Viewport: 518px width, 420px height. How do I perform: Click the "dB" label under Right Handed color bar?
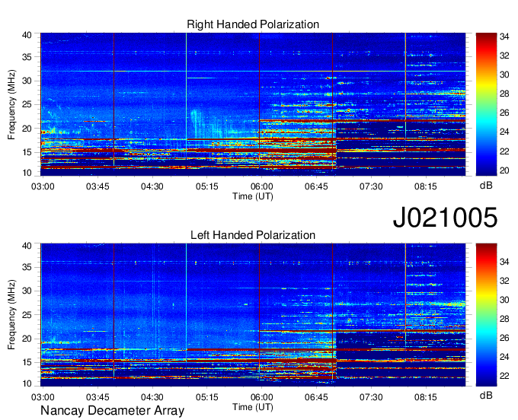(486, 186)
